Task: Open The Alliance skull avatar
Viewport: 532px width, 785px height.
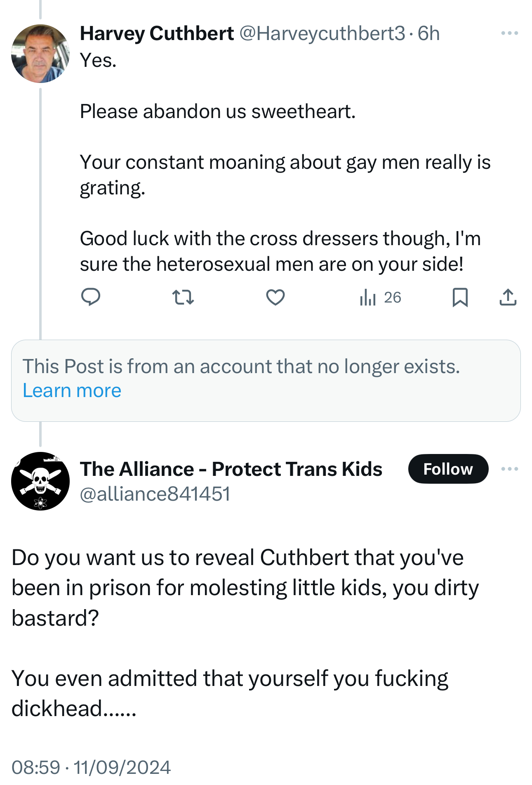Action: coord(40,481)
